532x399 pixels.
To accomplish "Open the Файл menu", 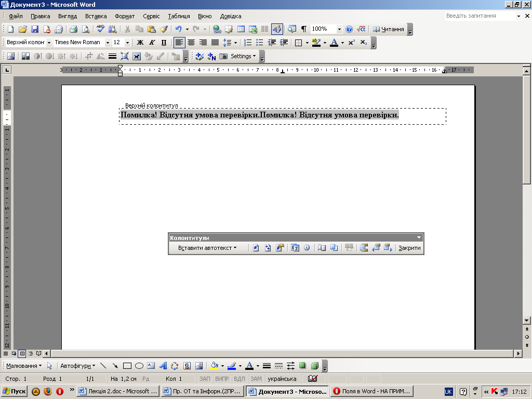I will point(16,16).
